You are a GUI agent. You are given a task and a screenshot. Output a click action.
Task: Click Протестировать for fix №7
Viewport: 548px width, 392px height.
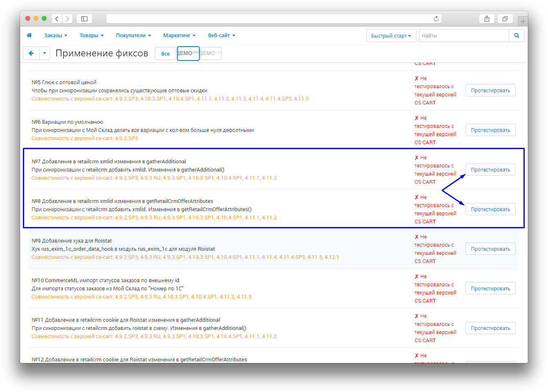(x=490, y=170)
